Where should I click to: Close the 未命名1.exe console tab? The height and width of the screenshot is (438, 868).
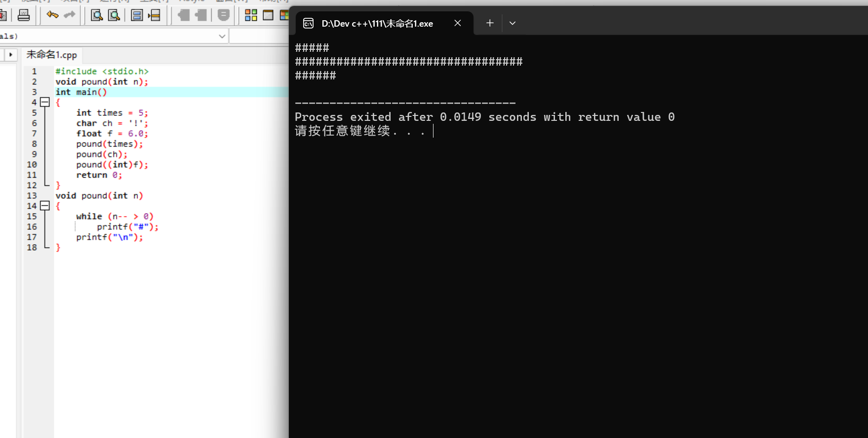click(458, 23)
